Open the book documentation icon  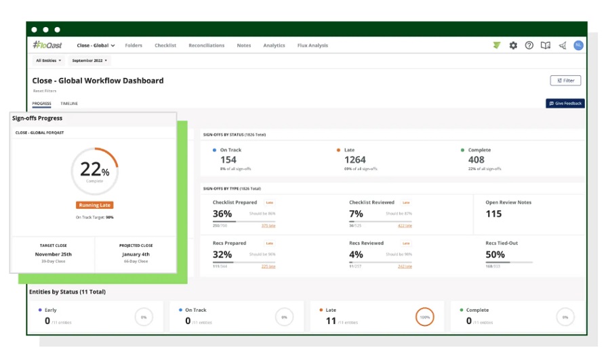coord(546,45)
